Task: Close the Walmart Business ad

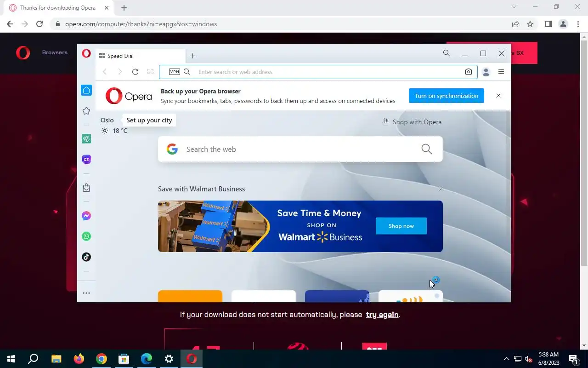Action: [441, 189]
